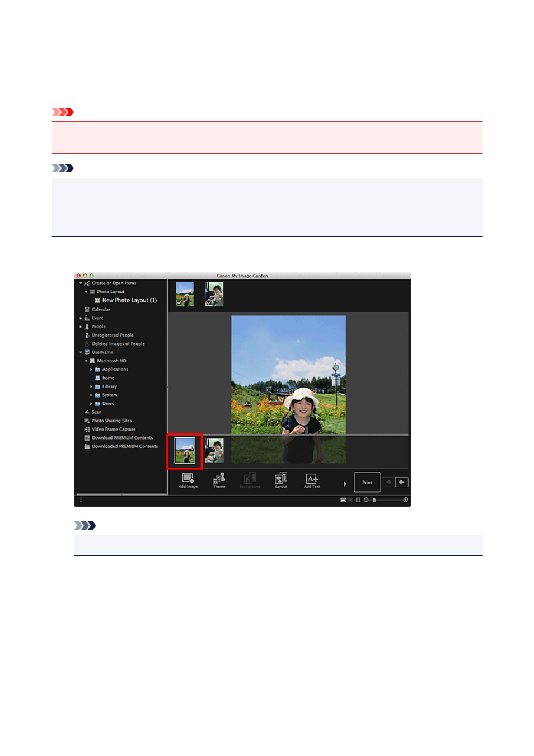Image resolution: width=534 pixels, height=756 pixels.
Task: Select the Photo Layout row label
Action: tap(111, 292)
